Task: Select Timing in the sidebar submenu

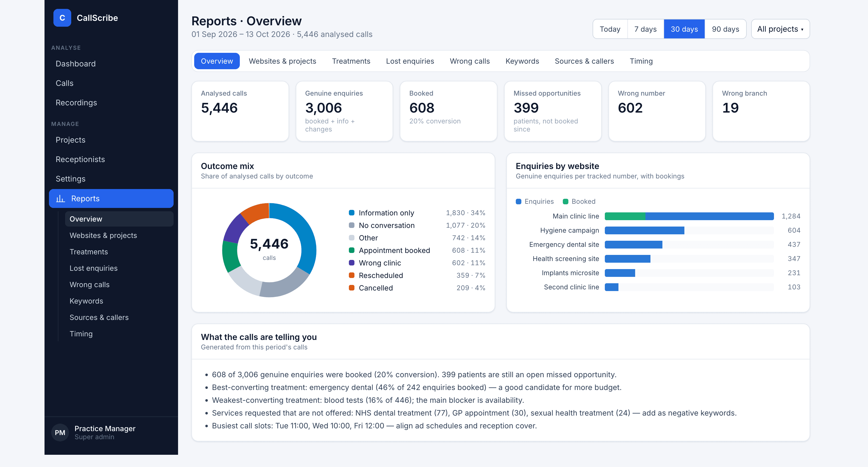Action: click(x=119, y=334)
